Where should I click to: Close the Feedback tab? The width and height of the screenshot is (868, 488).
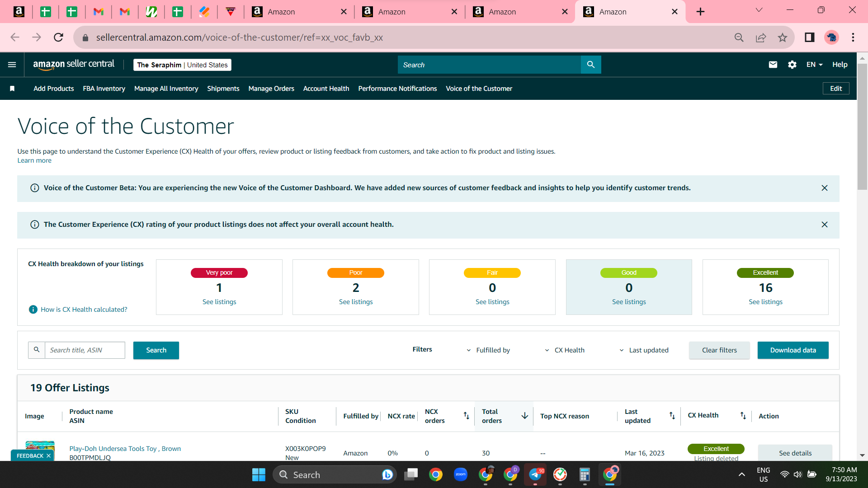tap(48, 456)
